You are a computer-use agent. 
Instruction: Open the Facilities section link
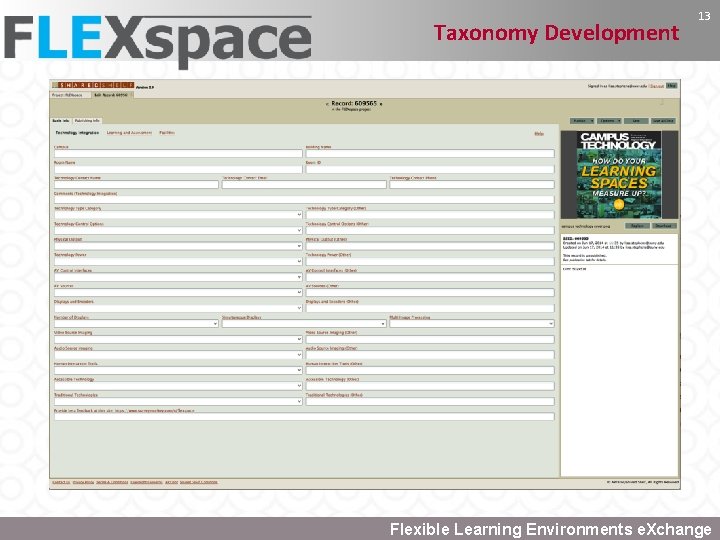pos(167,133)
